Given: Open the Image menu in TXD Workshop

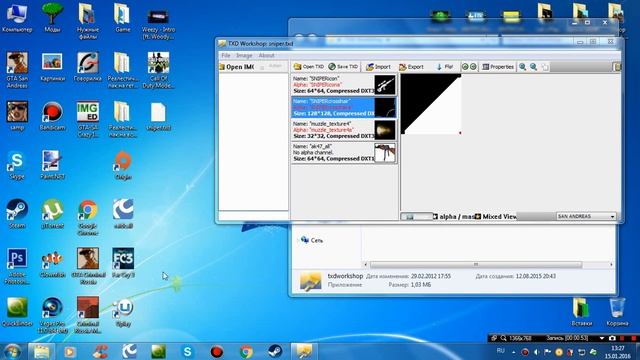Looking at the screenshot, I should 244,55.
